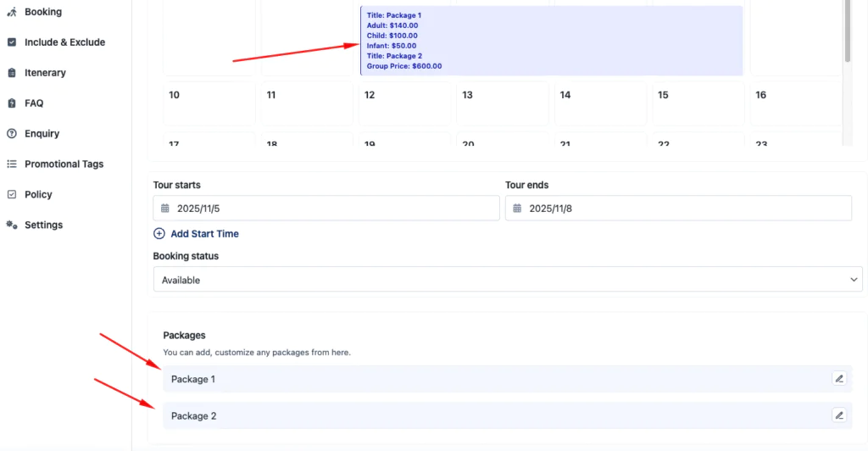Select calendar day 12
This screenshot has width=868, height=451.
(x=404, y=103)
